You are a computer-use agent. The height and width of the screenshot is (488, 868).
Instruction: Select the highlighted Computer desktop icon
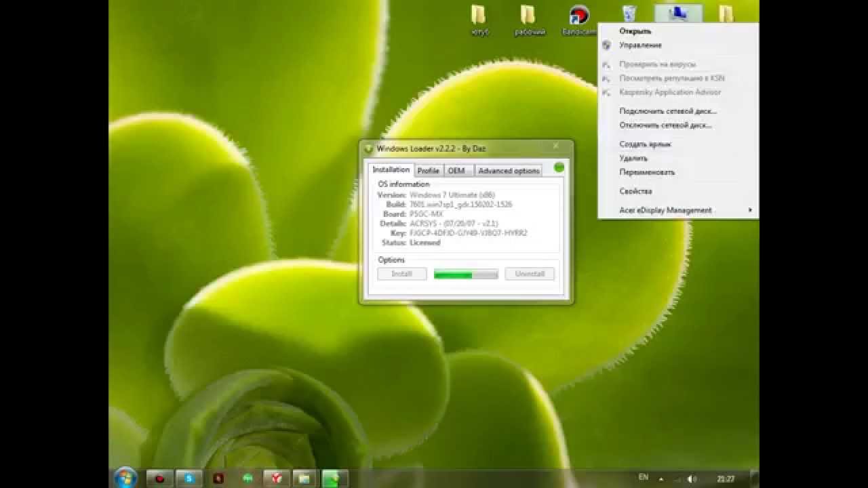pos(678,14)
